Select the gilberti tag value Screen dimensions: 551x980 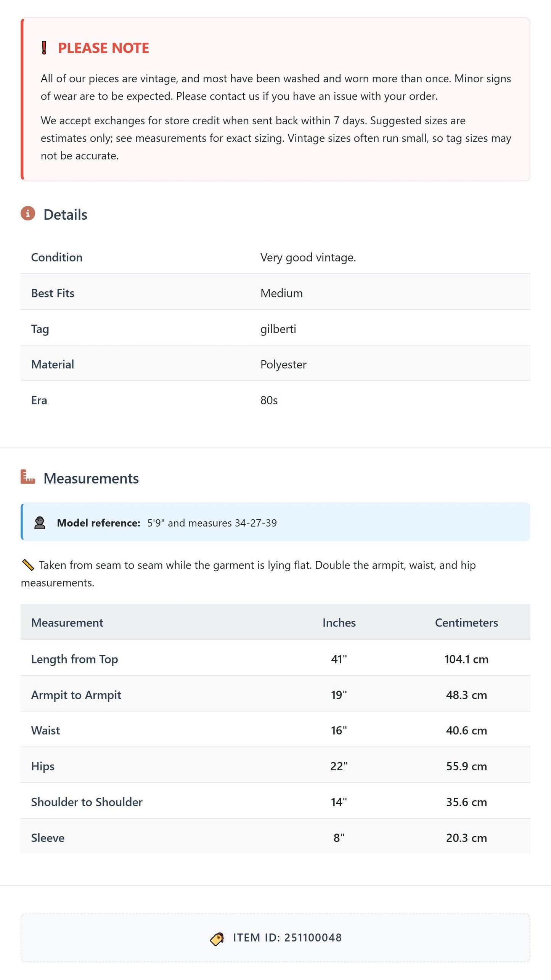[x=278, y=329]
